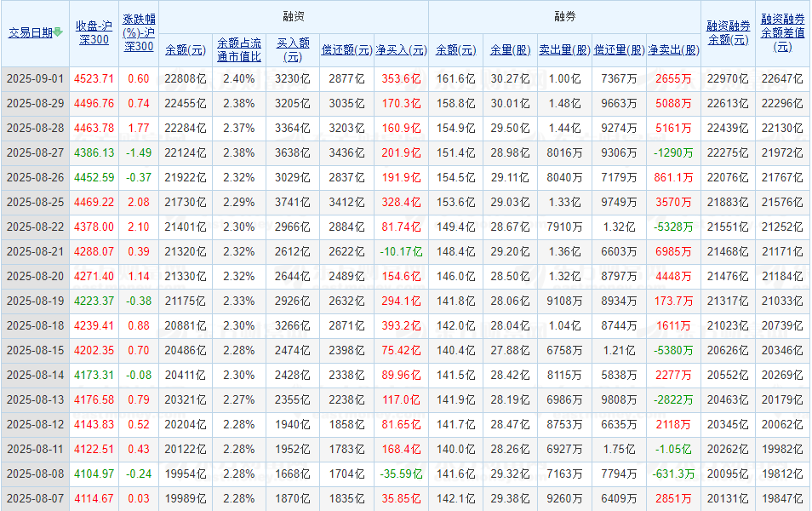Click the date cell 2025-08-13
The image size is (812, 511).
click(x=35, y=399)
